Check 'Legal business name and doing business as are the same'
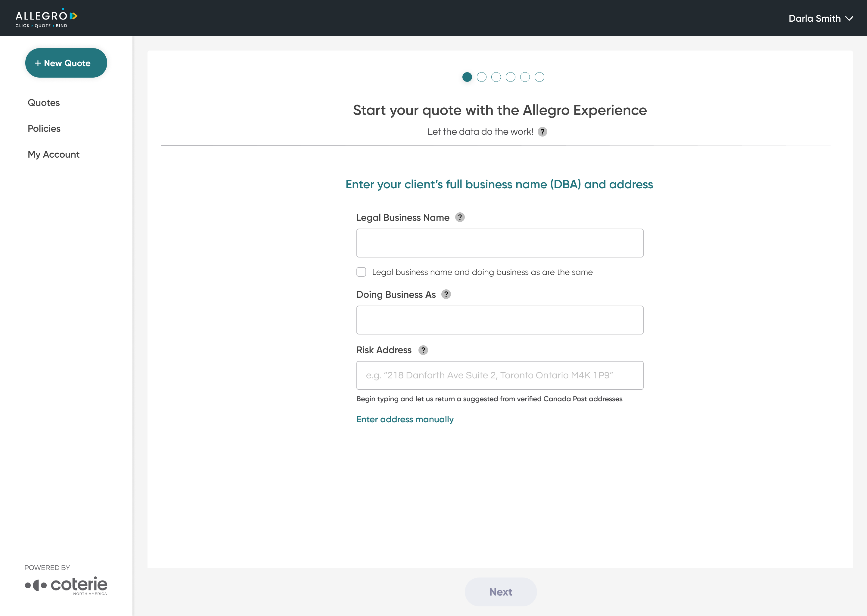The image size is (867, 616). (361, 272)
